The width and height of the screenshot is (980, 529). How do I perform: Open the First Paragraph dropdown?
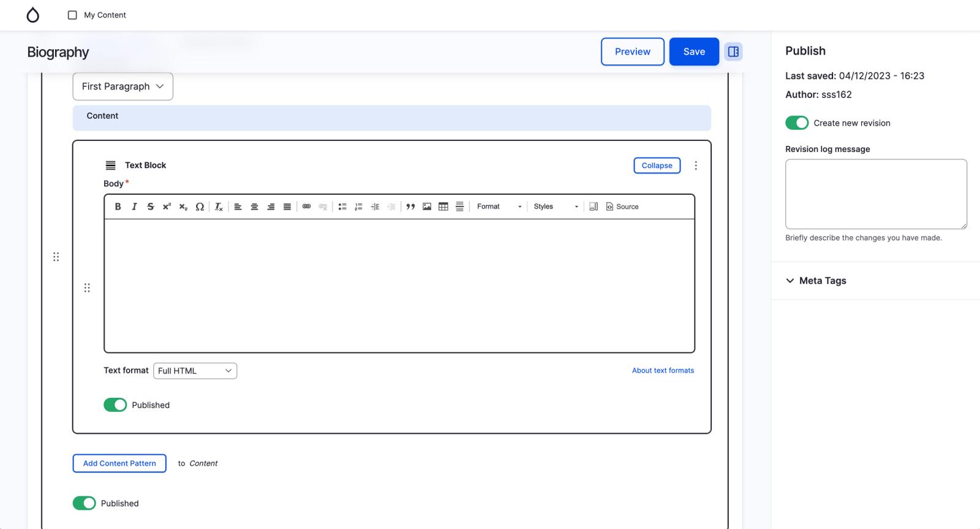pyautogui.click(x=123, y=86)
